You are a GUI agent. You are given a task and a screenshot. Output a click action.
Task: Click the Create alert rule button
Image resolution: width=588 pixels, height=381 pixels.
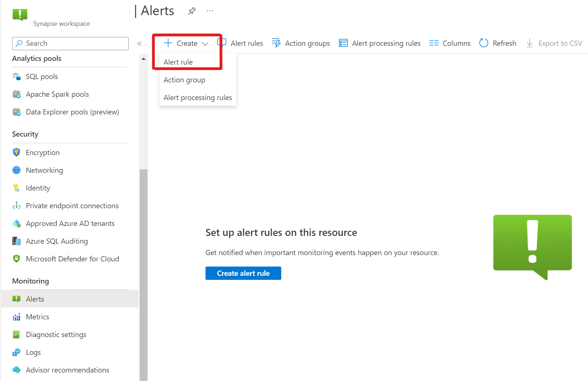click(243, 273)
